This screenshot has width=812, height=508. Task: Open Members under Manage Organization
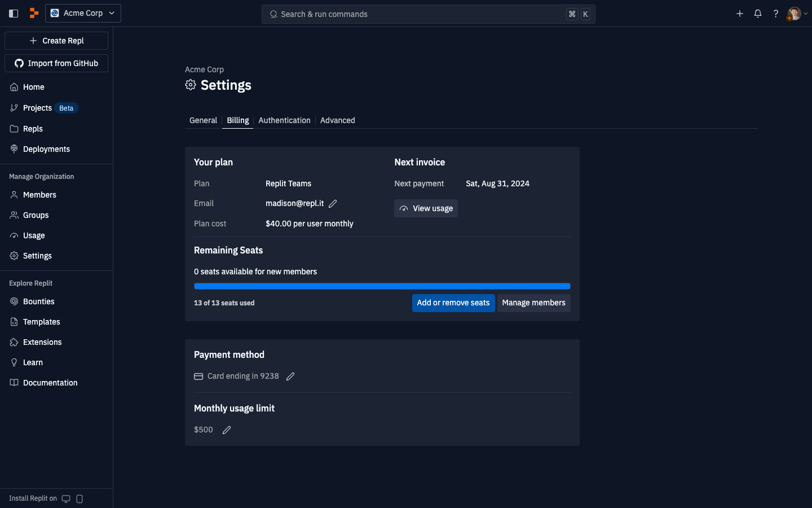[x=56, y=195]
